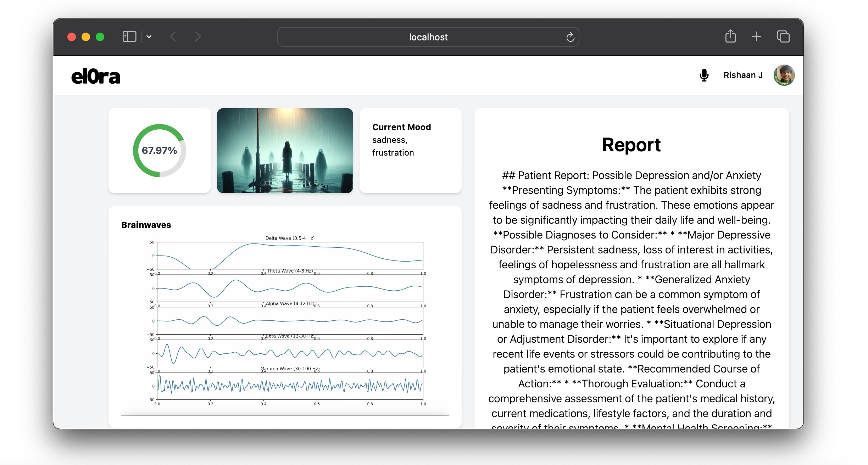
Task: Click the Rishaan J username
Action: pyautogui.click(x=743, y=75)
